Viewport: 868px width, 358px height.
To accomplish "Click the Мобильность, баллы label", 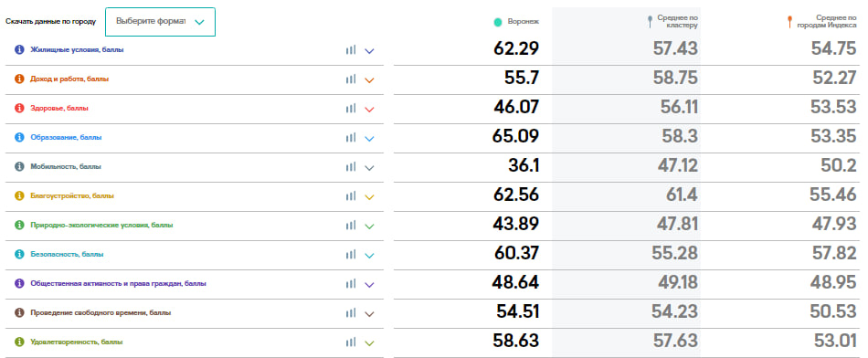I will click(x=66, y=166).
